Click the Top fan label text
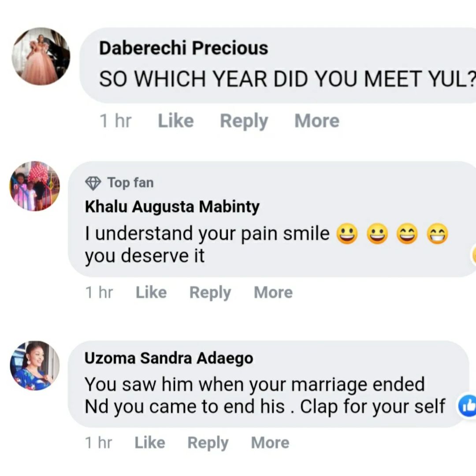The width and height of the screenshot is (476, 476). 130,182
